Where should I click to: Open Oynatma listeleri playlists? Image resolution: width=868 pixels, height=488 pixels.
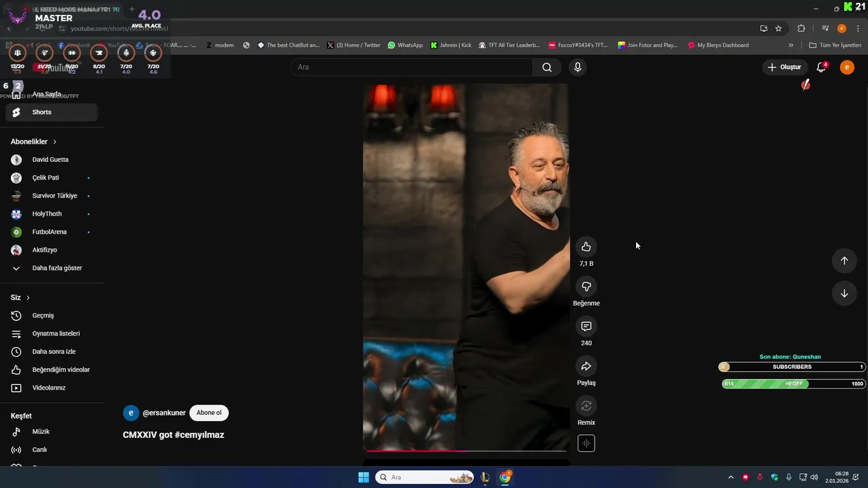[x=52, y=333]
